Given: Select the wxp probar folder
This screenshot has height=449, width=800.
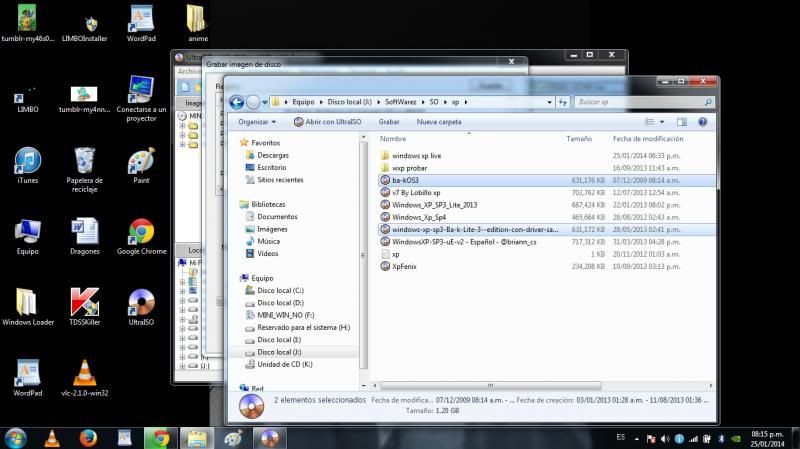Looking at the screenshot, I should (x=409, y=168).
